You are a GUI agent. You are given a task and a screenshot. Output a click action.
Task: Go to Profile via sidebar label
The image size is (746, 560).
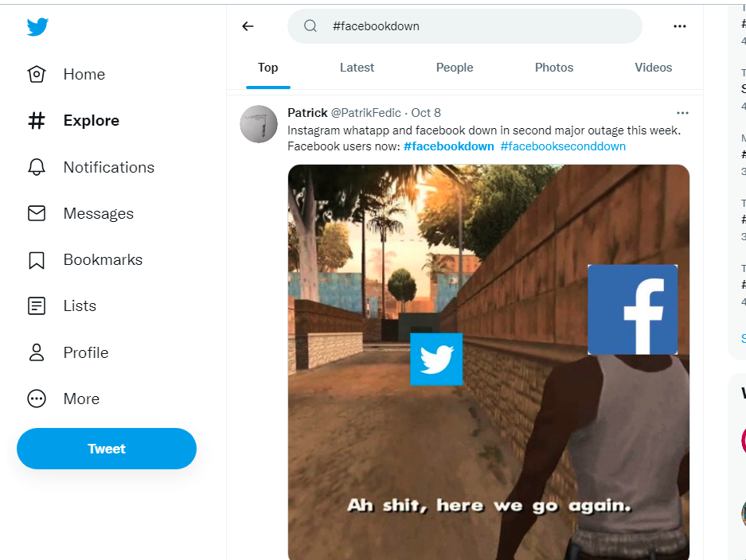[86, 352]
